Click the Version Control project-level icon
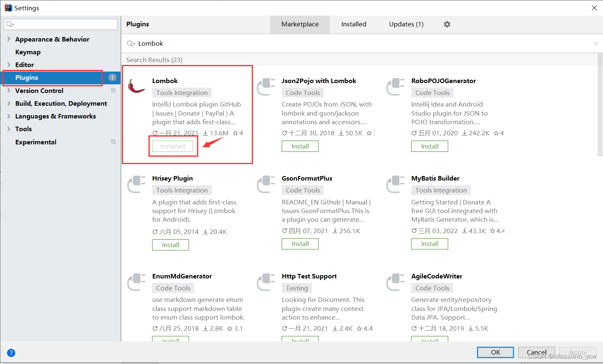The image size is (603, 364). tap(113, 90)
